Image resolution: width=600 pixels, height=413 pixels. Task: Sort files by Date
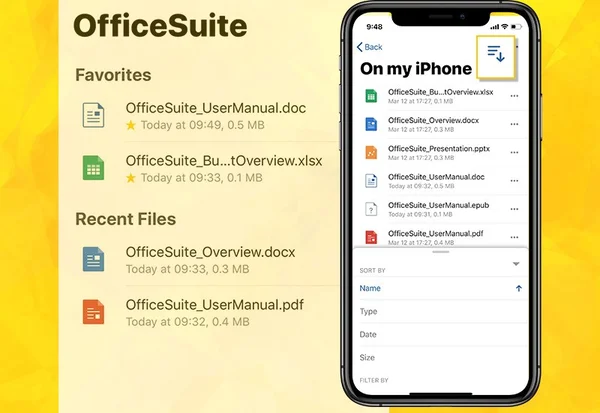click(441, 335)
